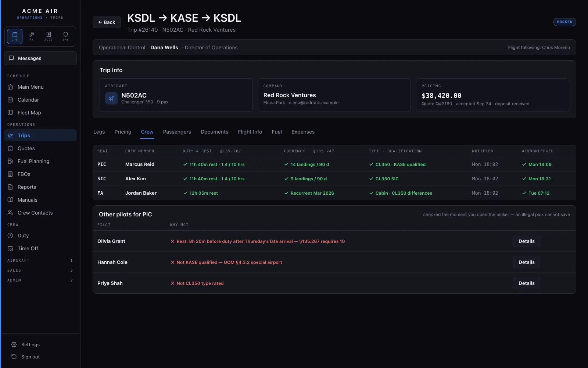Sign out of the app

click(40, 357)
